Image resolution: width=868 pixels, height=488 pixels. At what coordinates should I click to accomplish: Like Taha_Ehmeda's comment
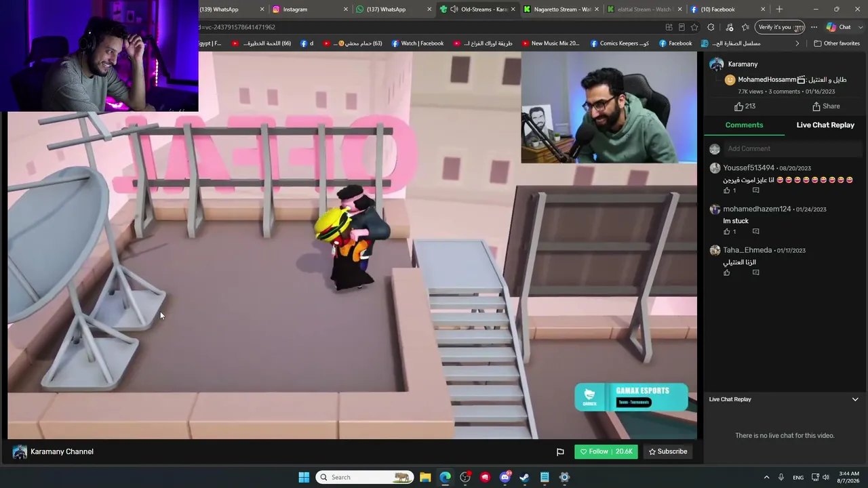tap(727, 272)
